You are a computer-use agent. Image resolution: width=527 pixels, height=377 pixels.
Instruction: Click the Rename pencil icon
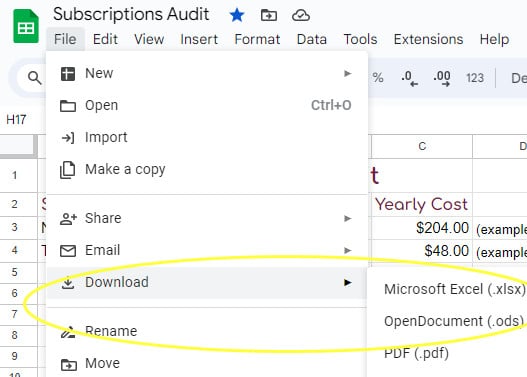(68, 332)
